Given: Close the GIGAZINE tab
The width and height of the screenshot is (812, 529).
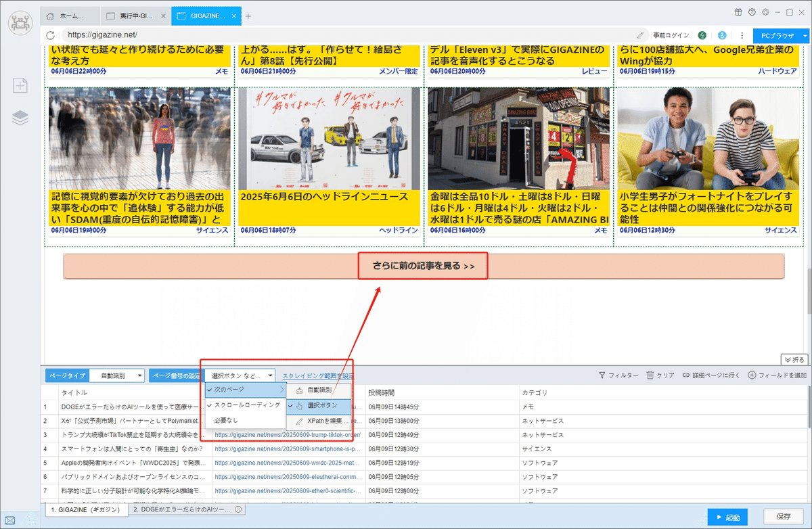Looking at the screenshot, I should (x=233, y=16).
